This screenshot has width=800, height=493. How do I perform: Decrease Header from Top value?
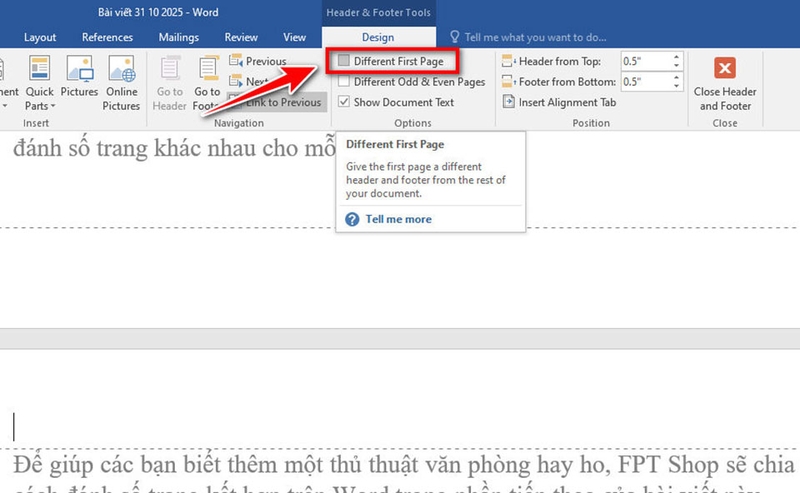(x=677, y=65)
